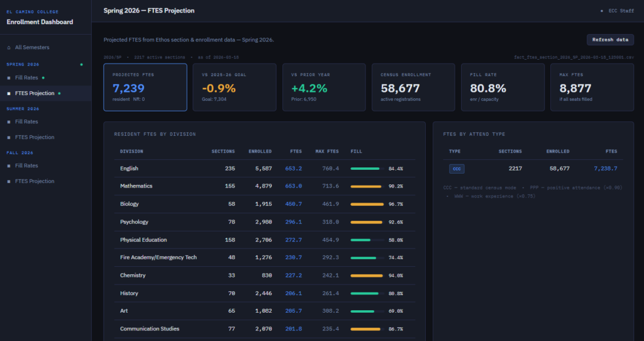Sort by the Max FTES column header
Viewport: 644px width, 341px height.
pyautogui.click(x=327, y=151)
